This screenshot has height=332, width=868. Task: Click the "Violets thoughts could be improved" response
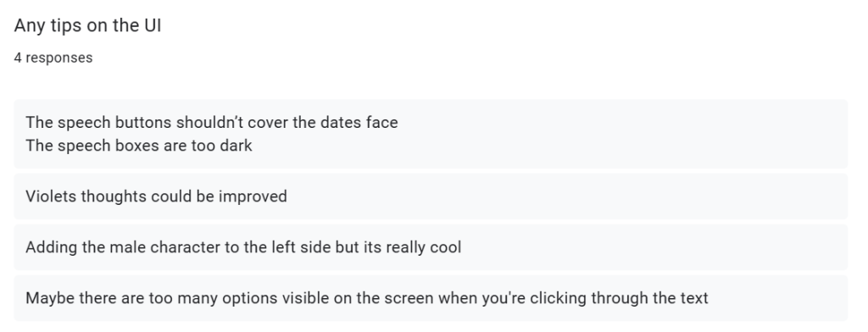(156, 196)
